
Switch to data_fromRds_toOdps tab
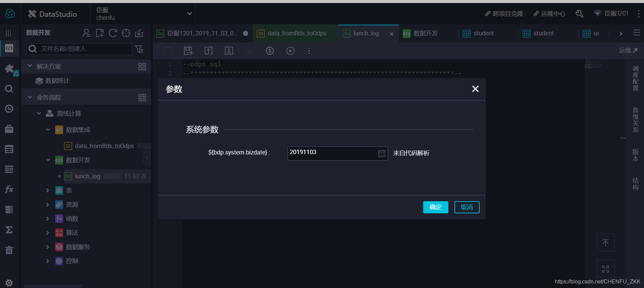(x=295, y=33)
